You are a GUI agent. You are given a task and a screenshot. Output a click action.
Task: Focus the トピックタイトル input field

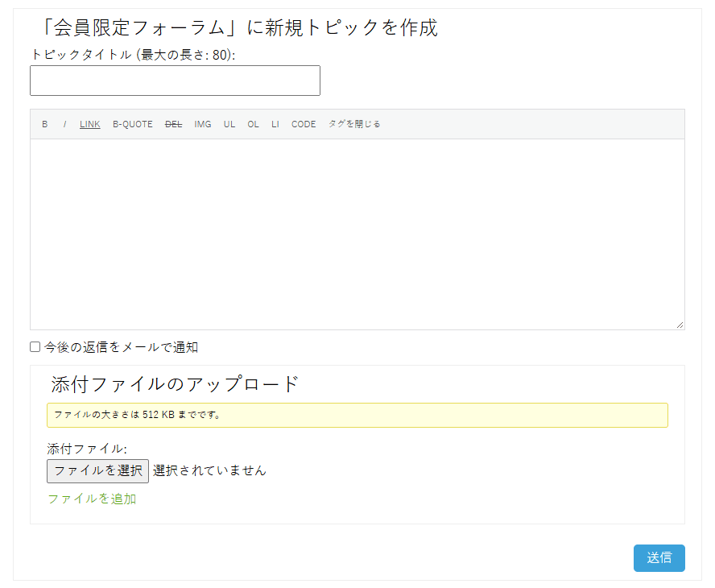175,81
